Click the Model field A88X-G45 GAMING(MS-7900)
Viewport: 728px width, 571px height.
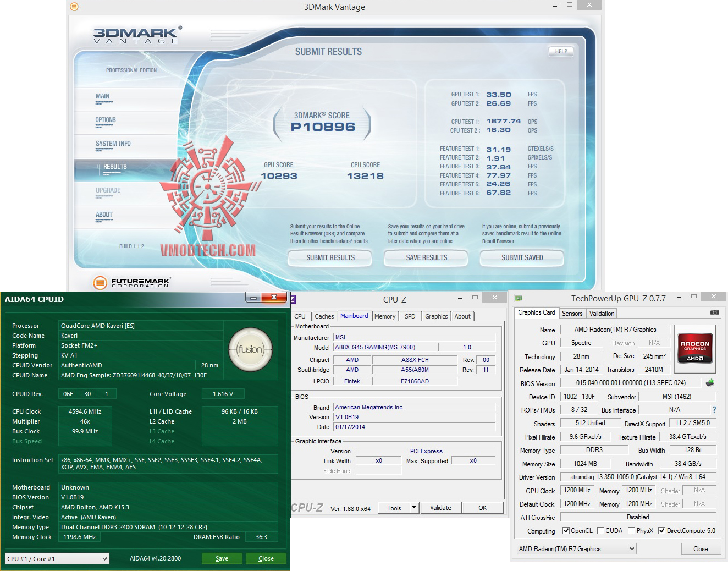[x=385, y=348]
